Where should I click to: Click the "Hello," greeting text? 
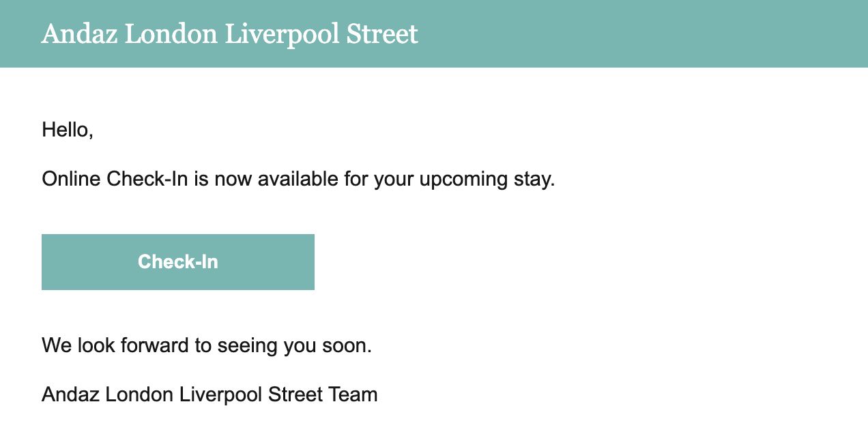point(67,129)
